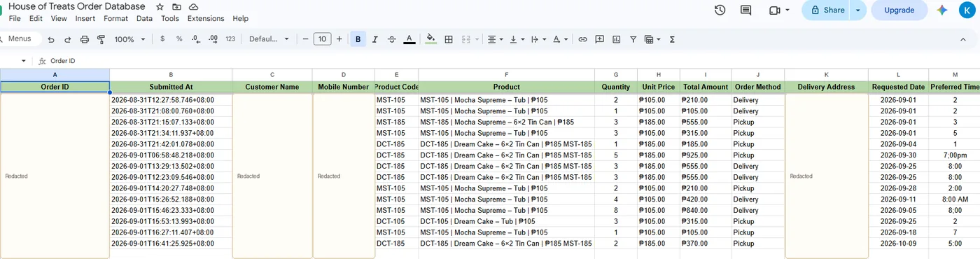
Task: Format selection as percent
Action: 179,39
